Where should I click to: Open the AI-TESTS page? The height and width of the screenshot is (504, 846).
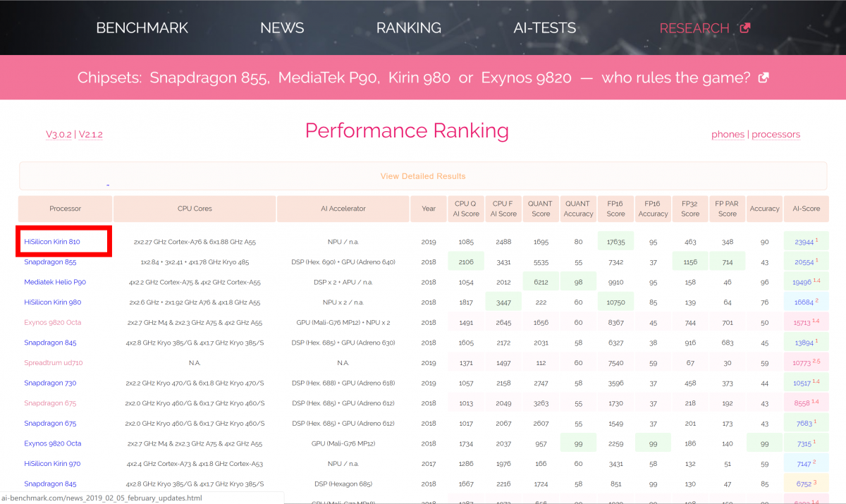click(544, 28)
